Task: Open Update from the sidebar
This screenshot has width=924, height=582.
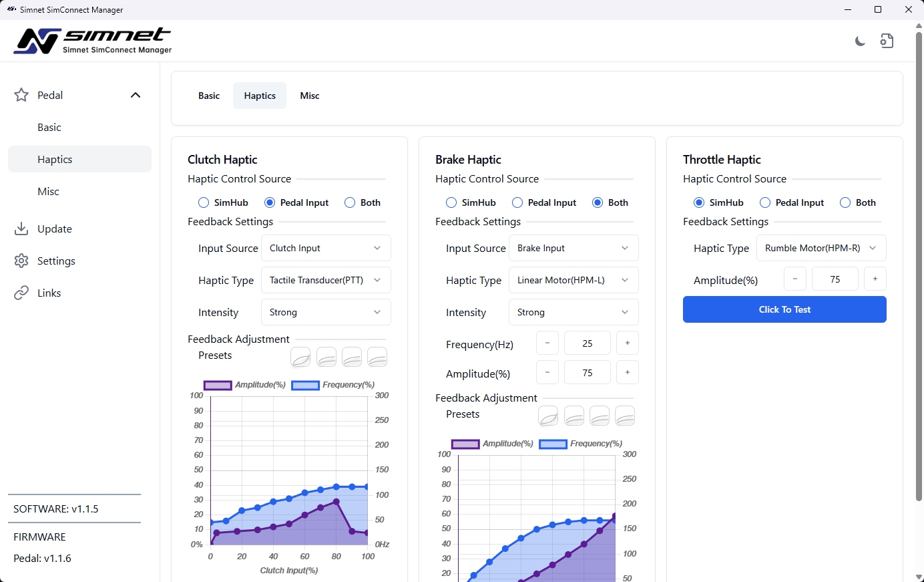Action: point(55,229)
